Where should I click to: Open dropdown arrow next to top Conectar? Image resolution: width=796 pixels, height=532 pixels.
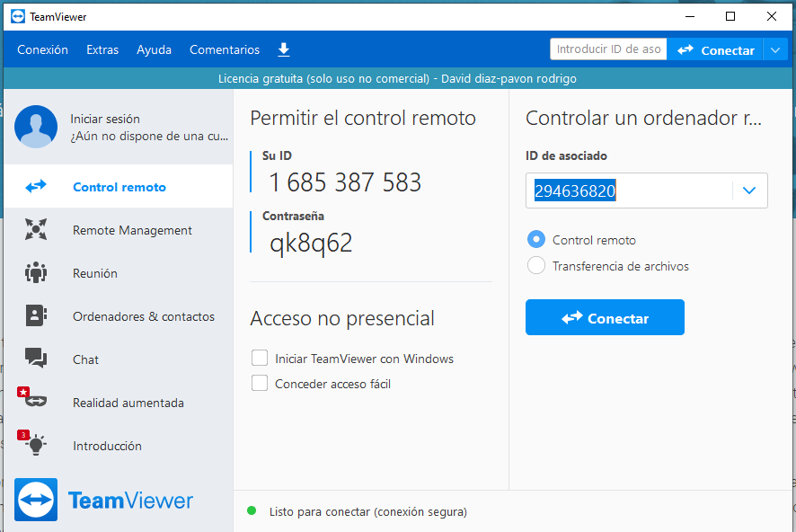[x=775, y=50]
